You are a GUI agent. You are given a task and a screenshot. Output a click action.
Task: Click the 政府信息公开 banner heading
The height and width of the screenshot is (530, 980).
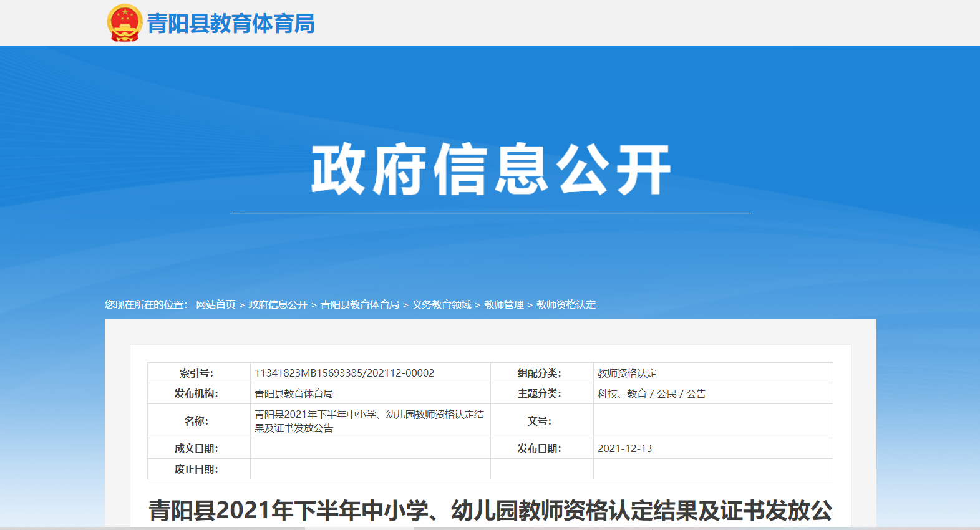[490, 169]
